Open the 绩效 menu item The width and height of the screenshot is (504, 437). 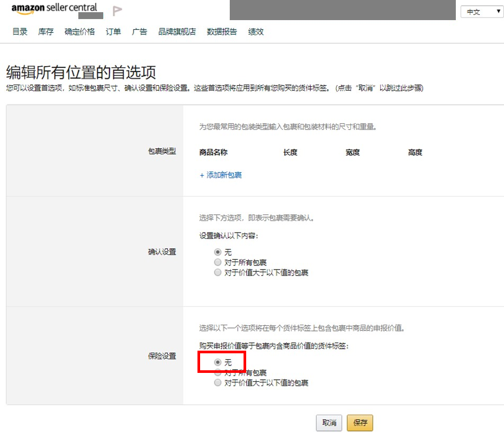(x=256, y=32)
